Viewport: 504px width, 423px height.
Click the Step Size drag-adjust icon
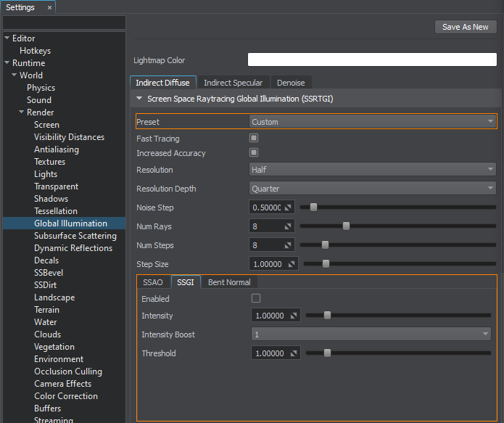tap(292, 264)
